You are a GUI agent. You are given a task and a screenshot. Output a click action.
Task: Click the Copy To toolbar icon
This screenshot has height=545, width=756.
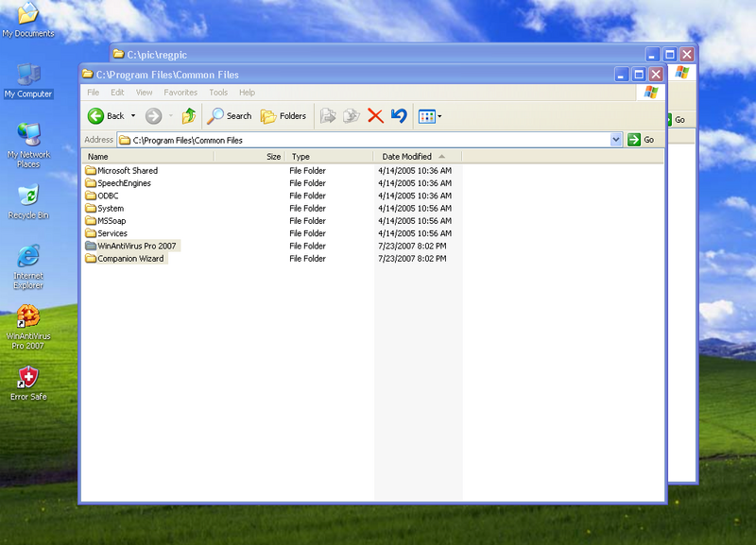pos(352,116)
